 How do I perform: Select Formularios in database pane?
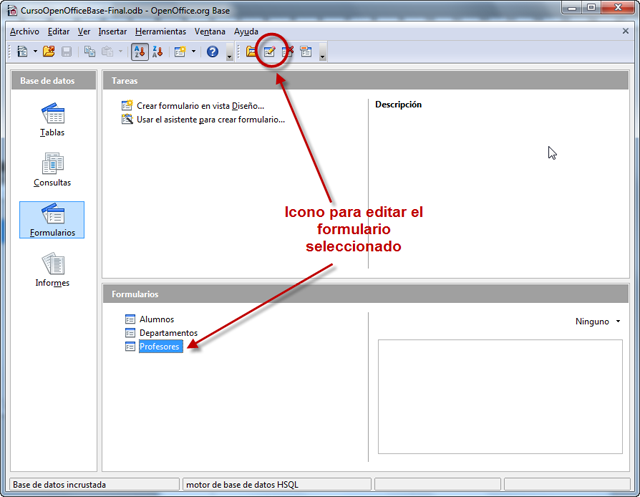pyautogui.click(x=52, y=220)
